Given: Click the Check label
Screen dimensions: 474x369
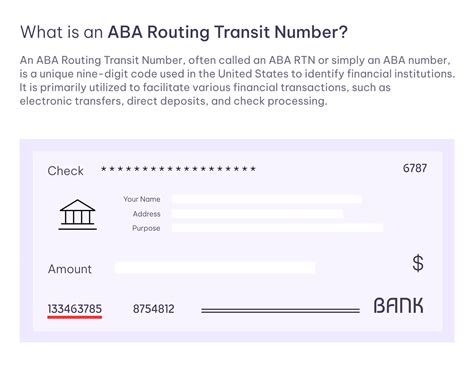Looking at the screenshot, I should (x=65, y=171).
